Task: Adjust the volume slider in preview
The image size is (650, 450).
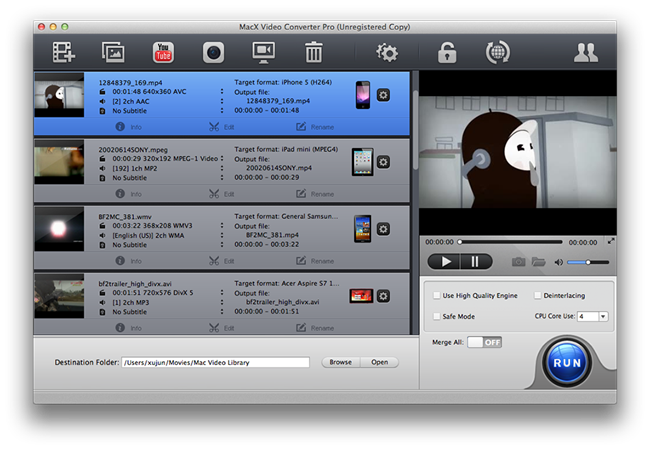Action: [x=587, y=262]
